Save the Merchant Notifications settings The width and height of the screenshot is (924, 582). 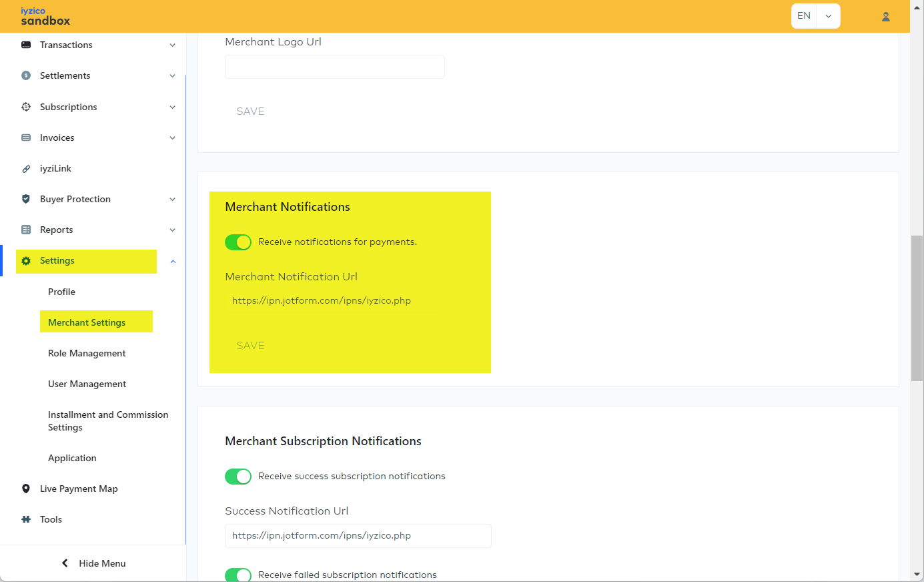pyautogui.click(x=250, y=346)
